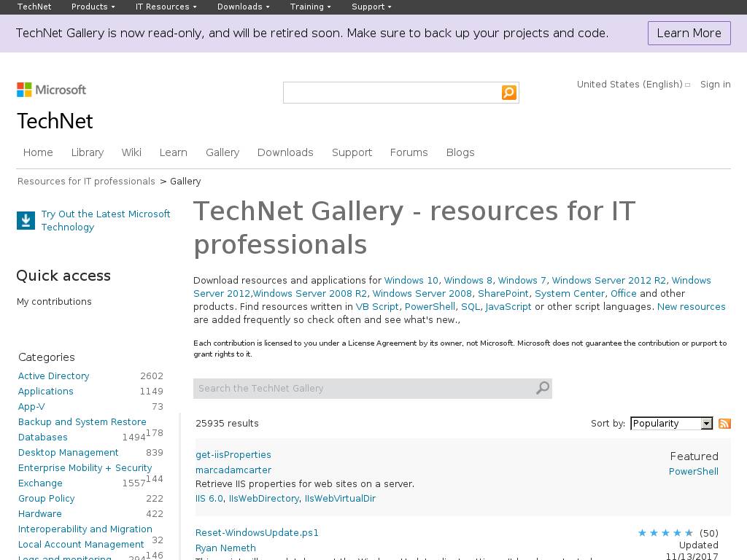Click the top site search box
The width and height of the screenshot is (747, 560).
click(x=392, y=93)
